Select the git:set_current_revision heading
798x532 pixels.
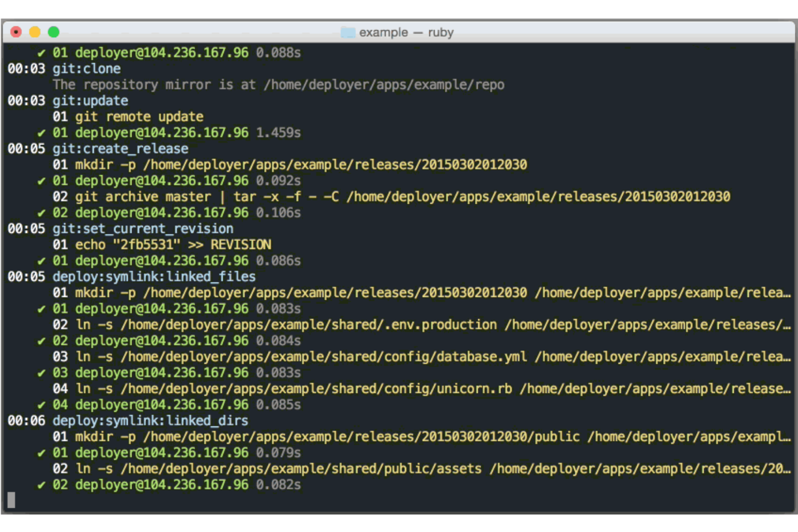(143, 229)
